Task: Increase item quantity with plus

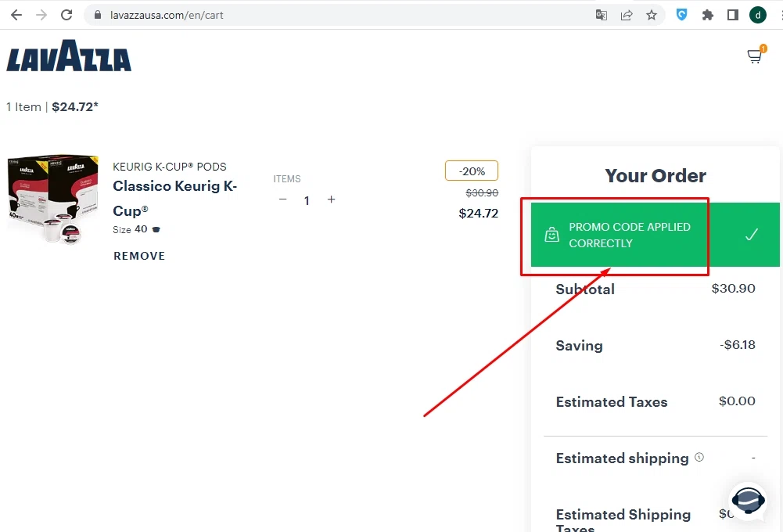Action: coord(331,199)
